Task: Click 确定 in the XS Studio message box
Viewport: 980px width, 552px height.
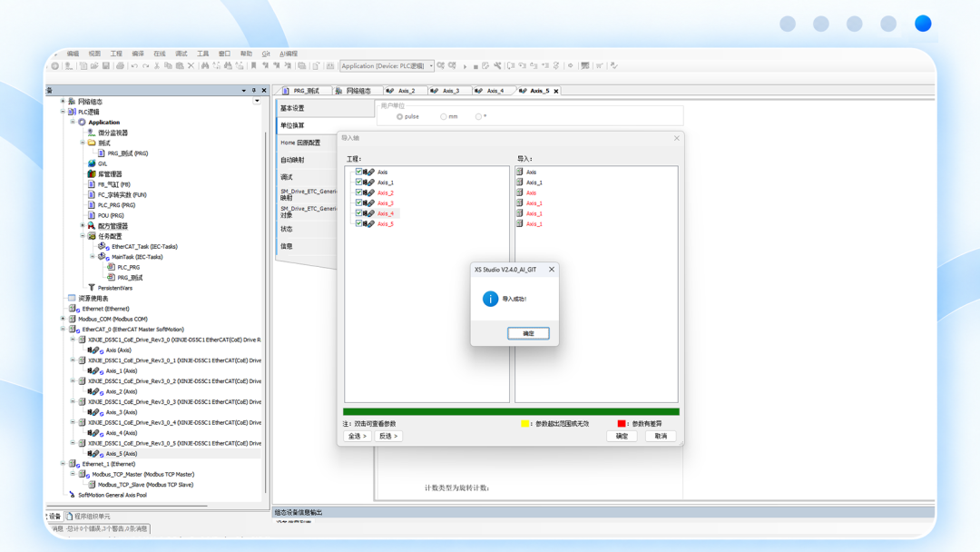Action: [528, 333]
